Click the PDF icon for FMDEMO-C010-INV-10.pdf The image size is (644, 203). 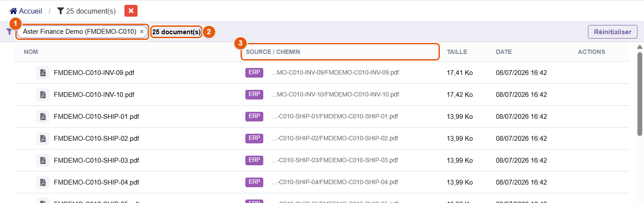[x=43, y=95]
